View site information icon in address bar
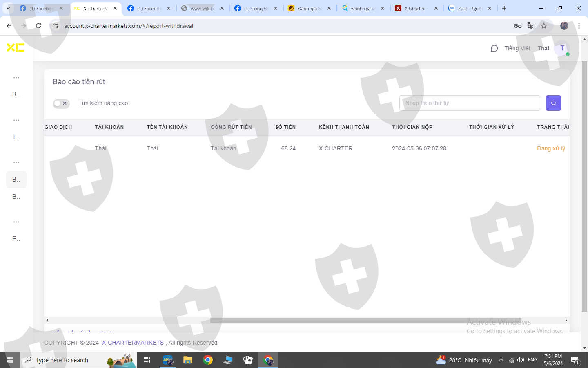This screenshot has height=368, width=588. point(56,26)
